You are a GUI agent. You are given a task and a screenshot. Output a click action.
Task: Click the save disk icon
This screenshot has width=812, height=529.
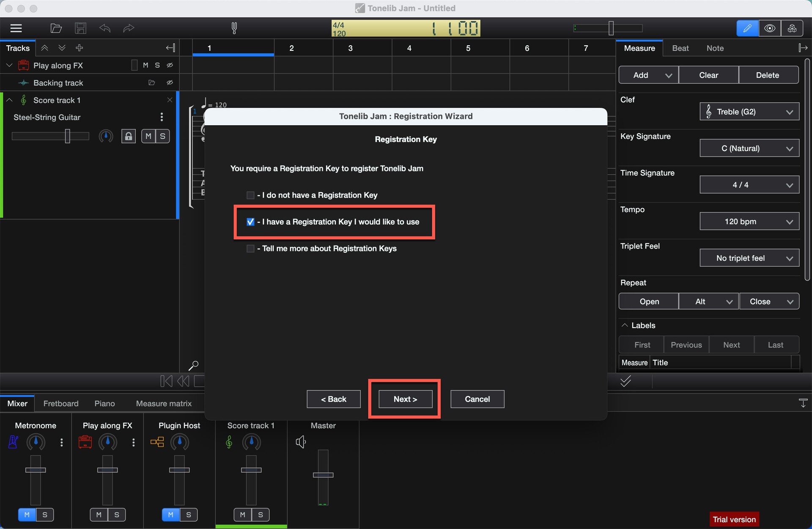tap(80, 28)
